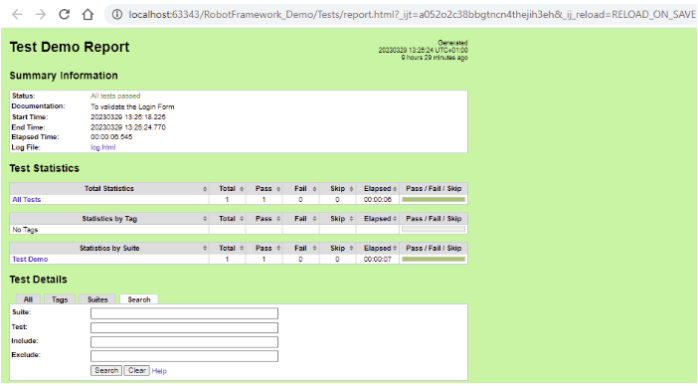Screen dimensions: 698x386
Task: Open the Test Demo suite link
Action: 30,259
